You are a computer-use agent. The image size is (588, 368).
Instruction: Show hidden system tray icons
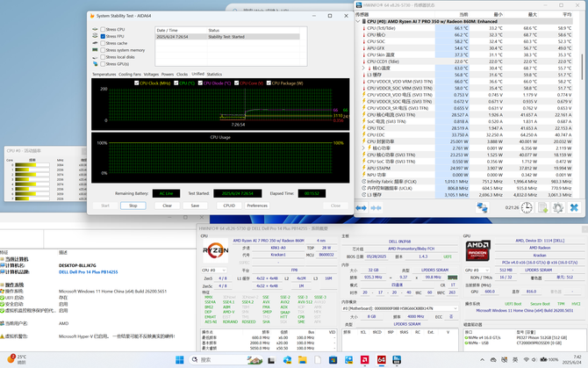pos(482,360)
